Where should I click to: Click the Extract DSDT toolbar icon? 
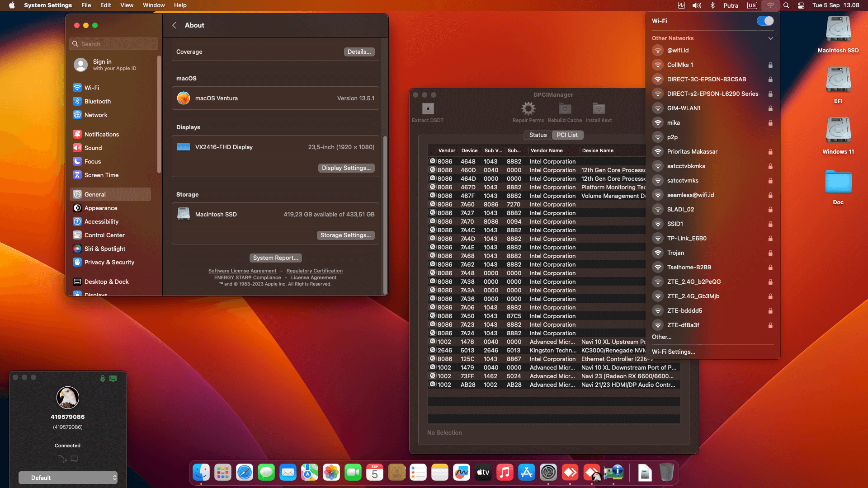[428, 109]
